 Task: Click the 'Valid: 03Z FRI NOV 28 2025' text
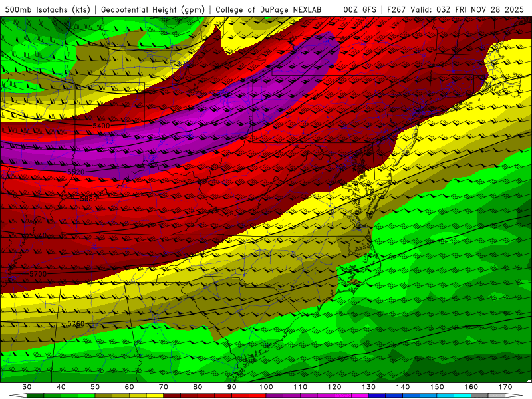point(467,9)
